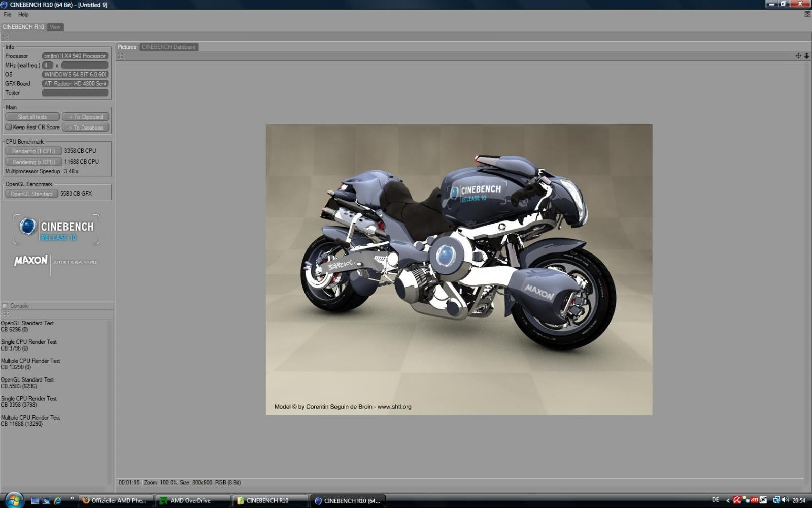Click the Console panel grip handle icon

coord(6,314)
